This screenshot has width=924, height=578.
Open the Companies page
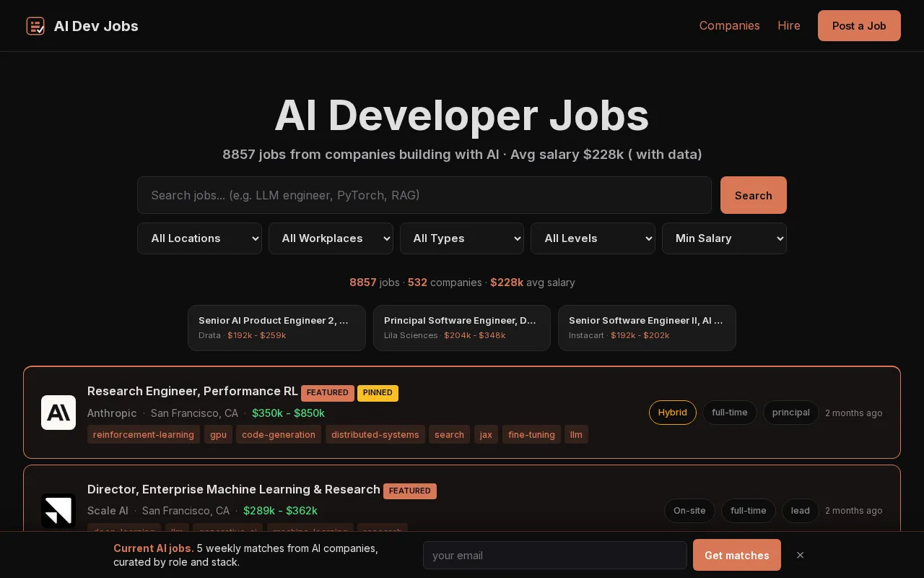tap(729, 26)
